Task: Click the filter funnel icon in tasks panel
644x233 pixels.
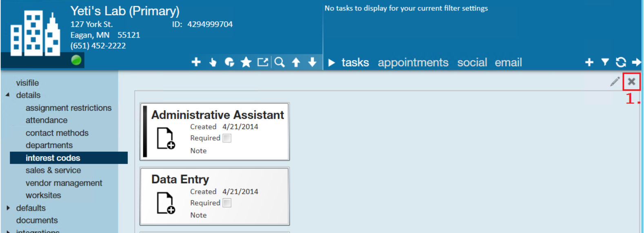Action: click(x=605, y=62)
